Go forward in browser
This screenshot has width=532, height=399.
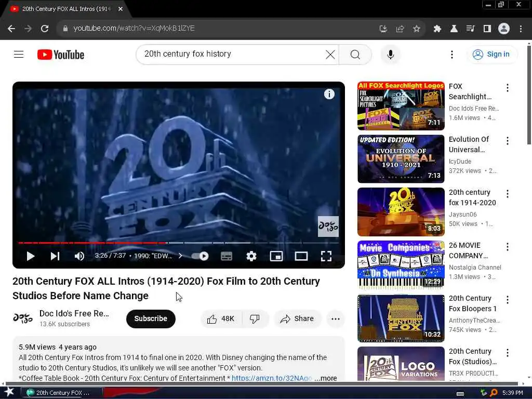tap(28, 29)
